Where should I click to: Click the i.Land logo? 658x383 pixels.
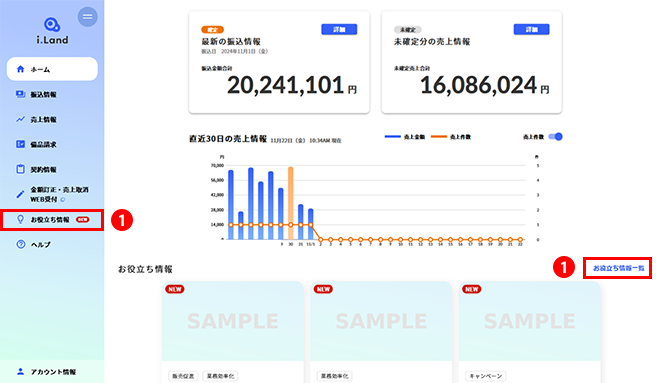point(52,31)
